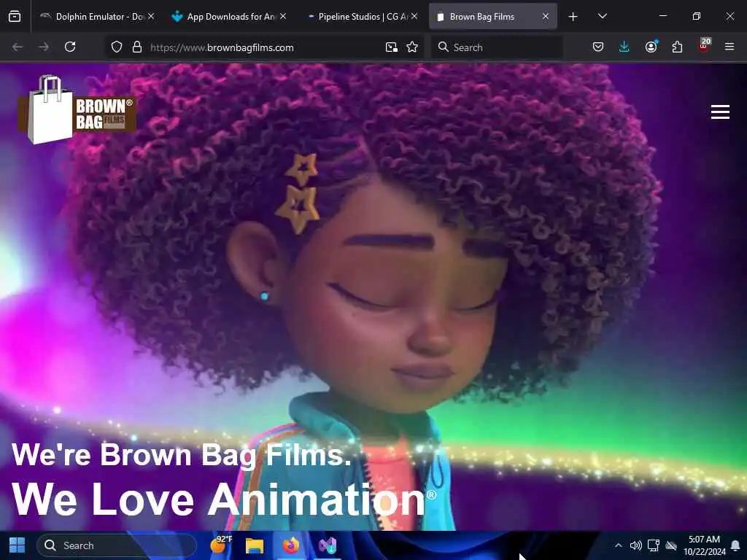Screen dimensions: 747x560
Task: Open the Firefox View recent browsing icon
Action: [15, 17]
